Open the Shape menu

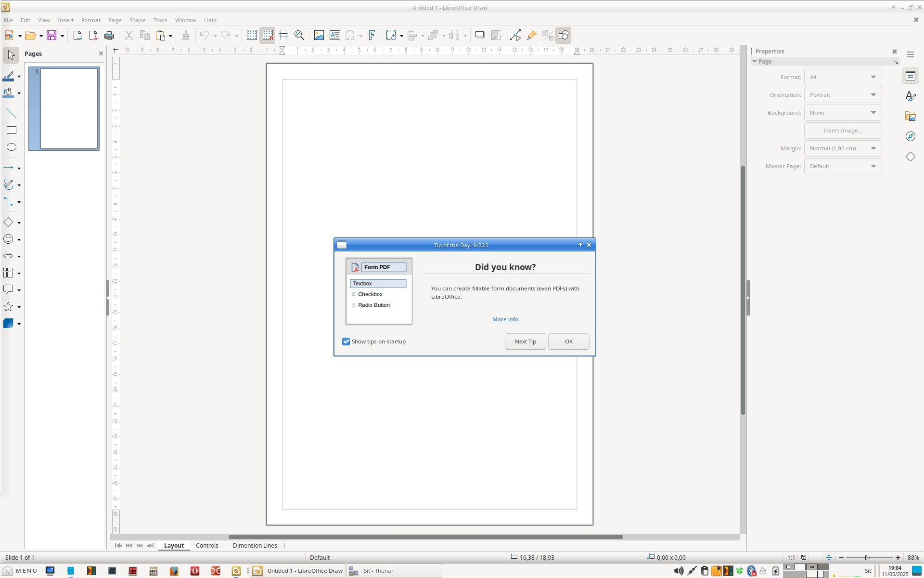coord(137,20)
